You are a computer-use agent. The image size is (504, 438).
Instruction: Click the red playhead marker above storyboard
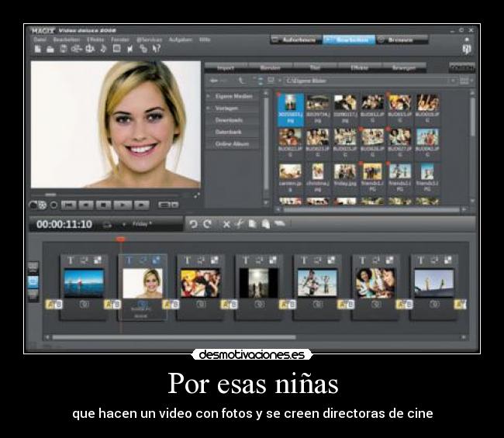pyautogui.click(x=120, y=239)
